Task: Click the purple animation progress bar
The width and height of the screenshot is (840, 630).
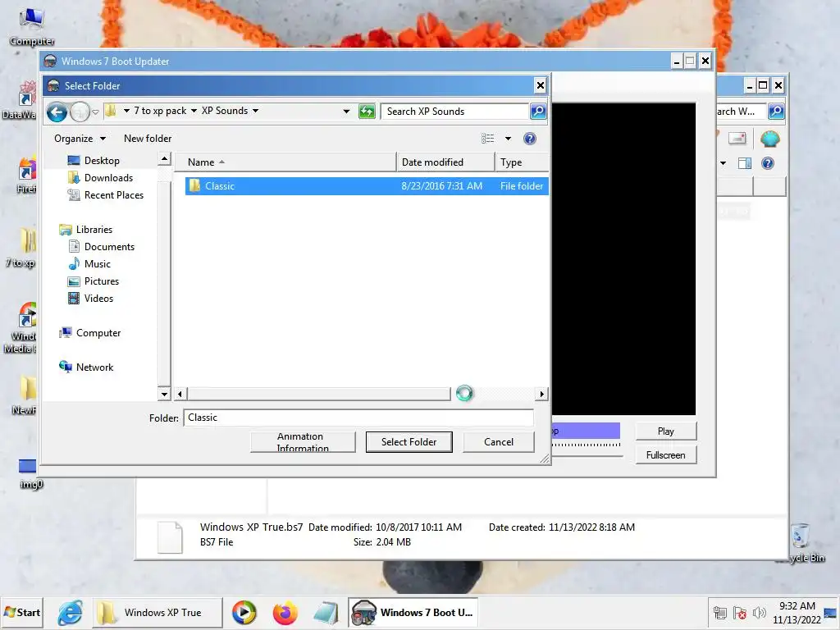Action: 586,431
